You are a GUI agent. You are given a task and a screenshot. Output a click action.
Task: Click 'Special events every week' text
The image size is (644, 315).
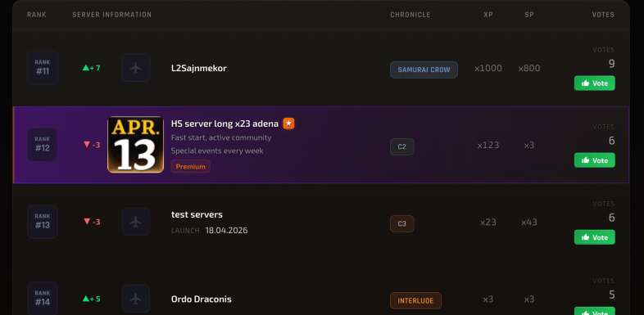pos(217,151)
